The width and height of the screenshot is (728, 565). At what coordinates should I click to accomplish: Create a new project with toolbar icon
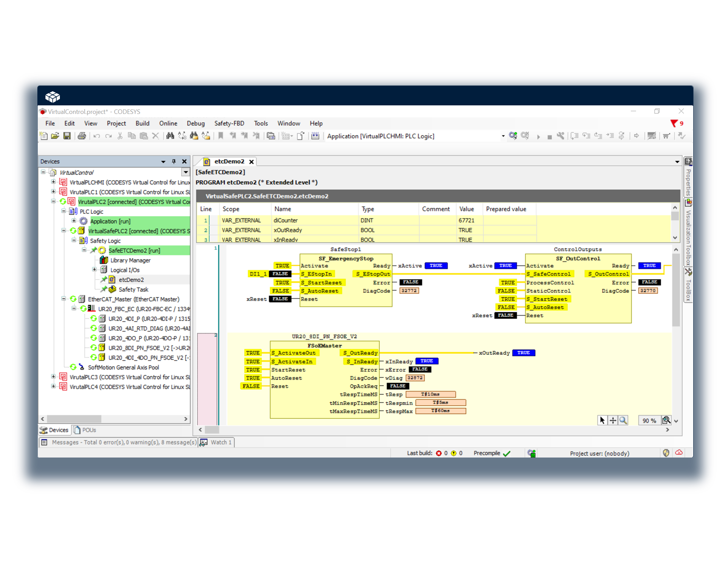[x=43, y=136]
